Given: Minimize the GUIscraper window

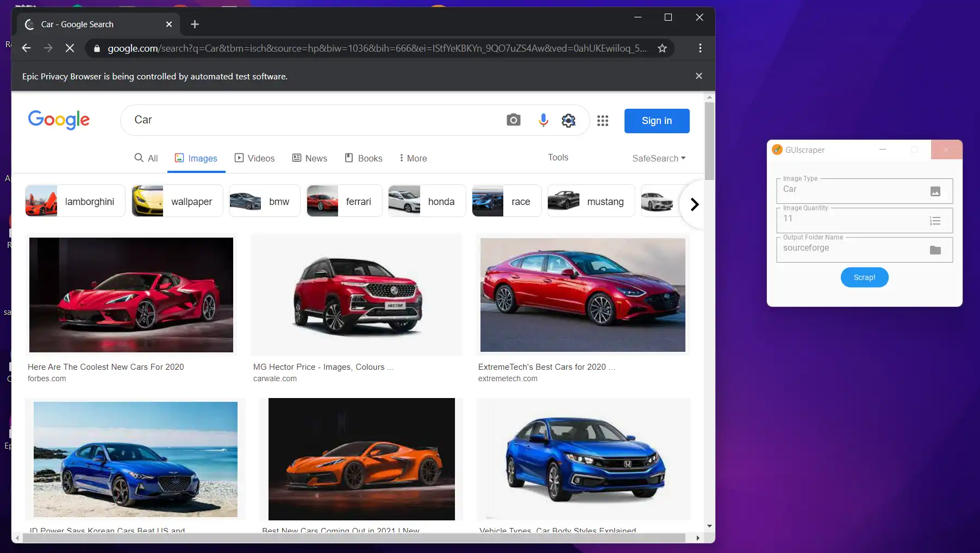Looking at the screenshot, I should tap(883, 150).
